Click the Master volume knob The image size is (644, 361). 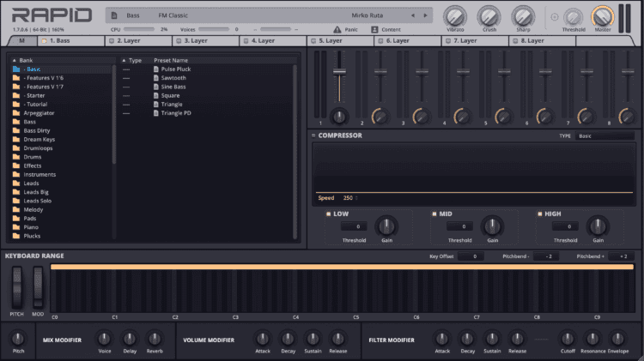coord(603,17)
